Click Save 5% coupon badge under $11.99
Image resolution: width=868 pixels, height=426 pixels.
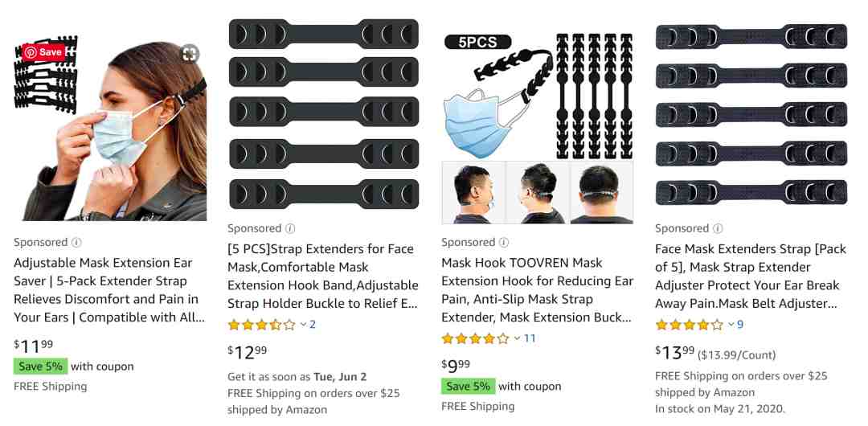click(40, 367)
